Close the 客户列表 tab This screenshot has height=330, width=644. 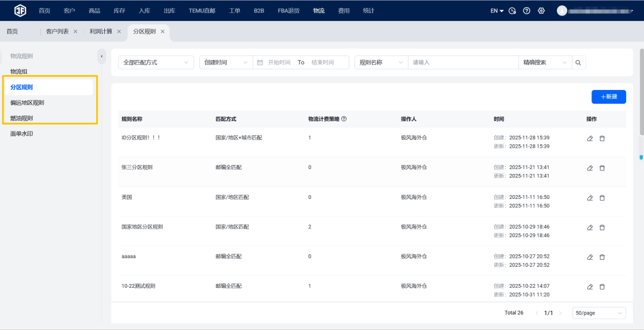[x=75, y=32]
